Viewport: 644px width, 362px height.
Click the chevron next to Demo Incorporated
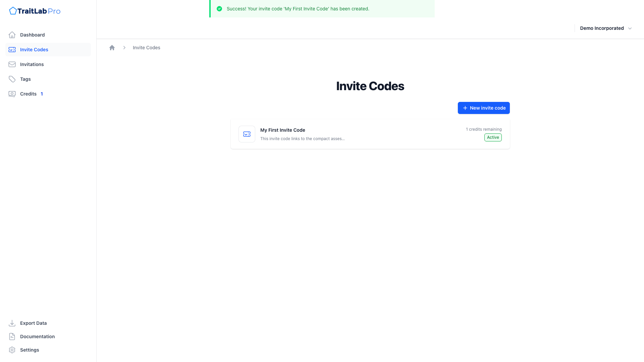pyautogui.click(x=630, y=28)
